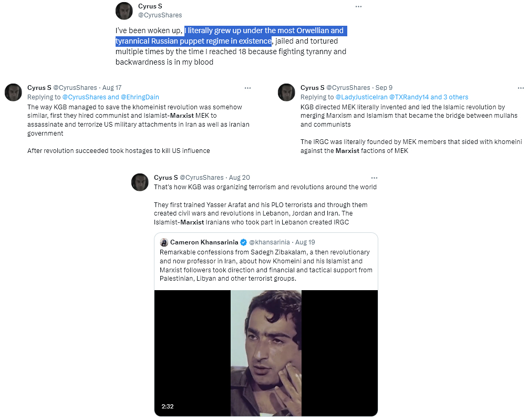Open more options menu on Aug 20 tweet
The width and height of the screenshot is (528, 420).
[x=374, y=178]
